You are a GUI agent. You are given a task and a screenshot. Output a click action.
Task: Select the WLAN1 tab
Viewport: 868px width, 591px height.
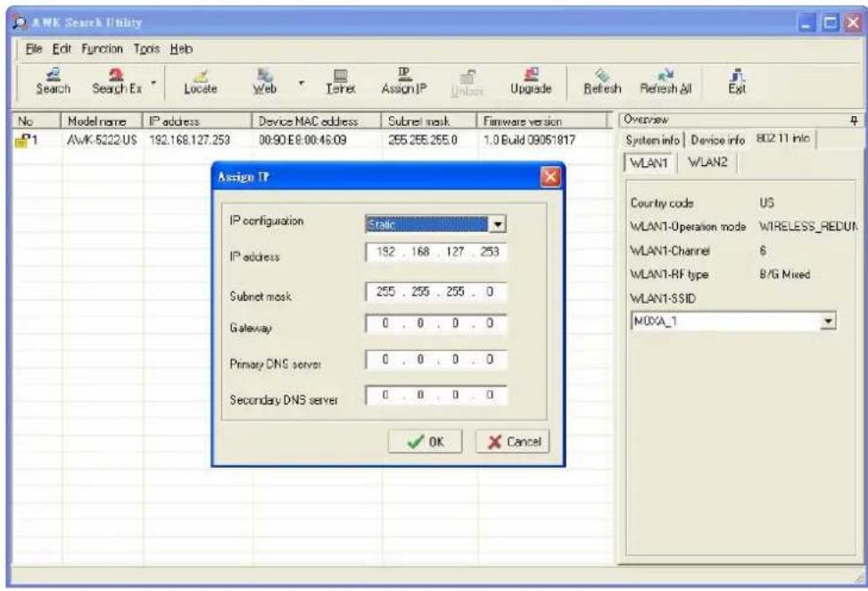pyautogui.click(x=649, y=162)
